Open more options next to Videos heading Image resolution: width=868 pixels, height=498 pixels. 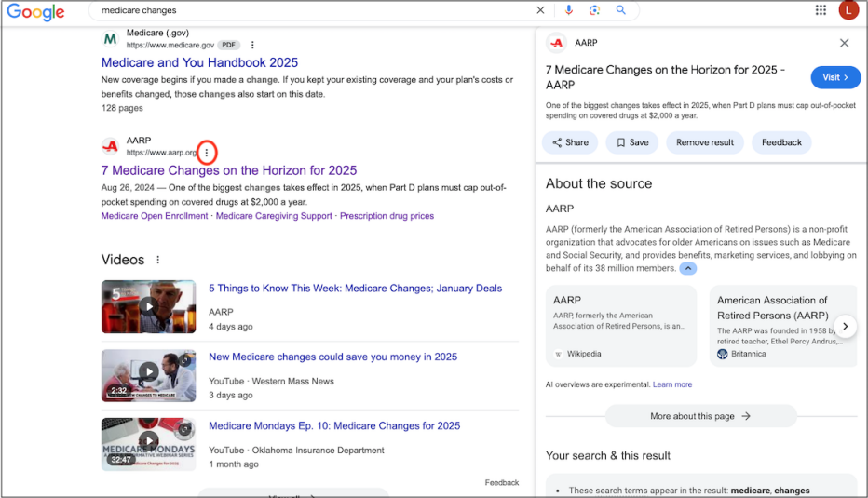(157, 260)
